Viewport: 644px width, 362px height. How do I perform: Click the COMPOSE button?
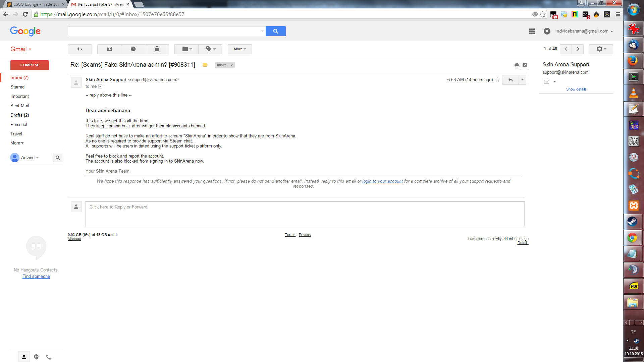click(x=30, y=65)
